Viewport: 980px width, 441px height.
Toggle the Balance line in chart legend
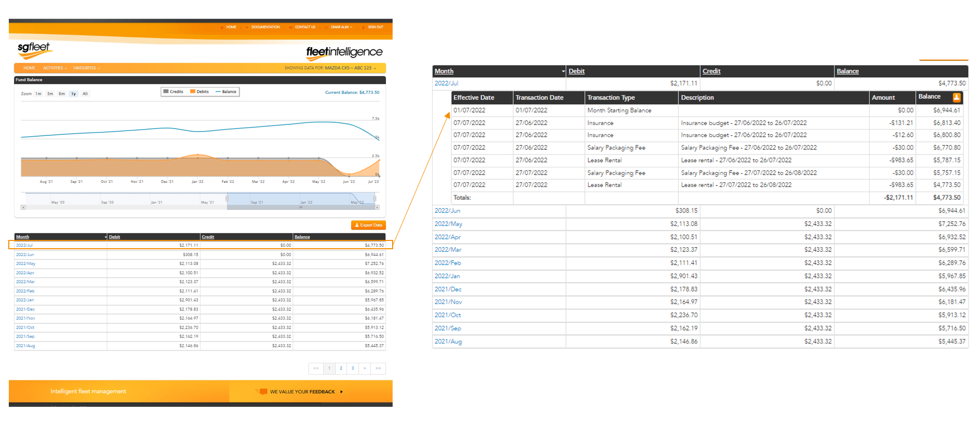point(226,92)
